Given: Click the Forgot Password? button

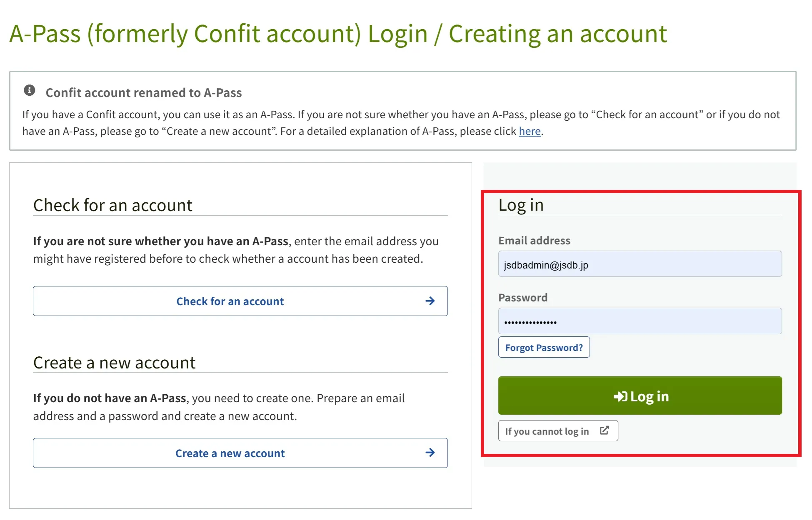Looking at the screenshot, I should coord(544,347).
